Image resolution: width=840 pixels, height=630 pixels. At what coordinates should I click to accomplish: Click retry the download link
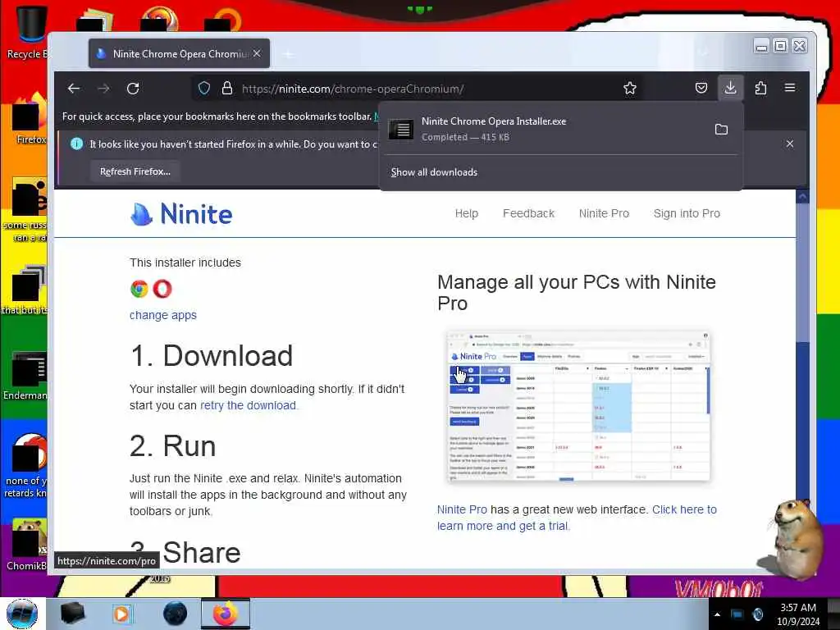point(248,405)
